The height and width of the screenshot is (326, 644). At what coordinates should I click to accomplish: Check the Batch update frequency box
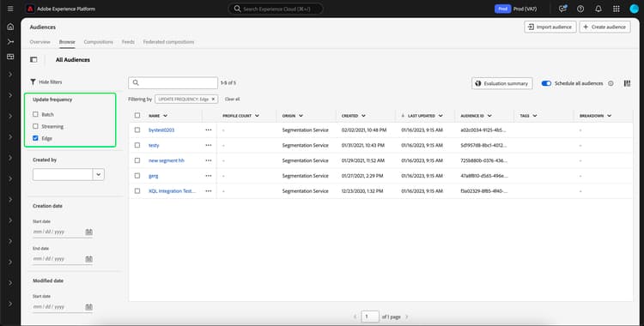click(35, 114)
